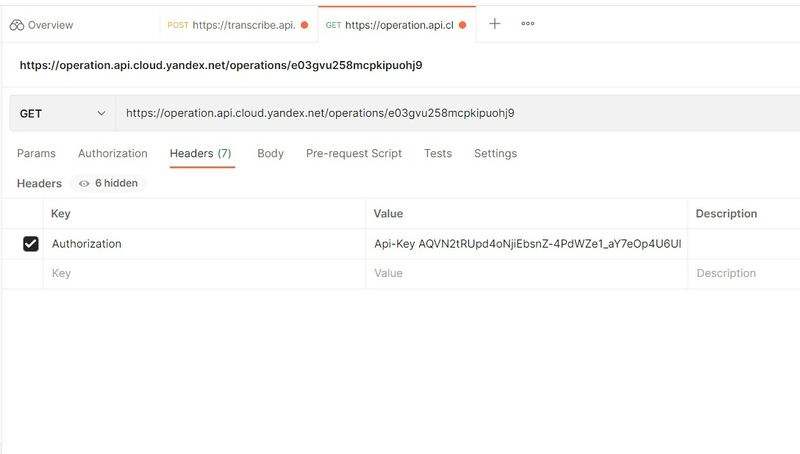Click the request URL input field
Screen dimensions: 800x454
point(450,114)
